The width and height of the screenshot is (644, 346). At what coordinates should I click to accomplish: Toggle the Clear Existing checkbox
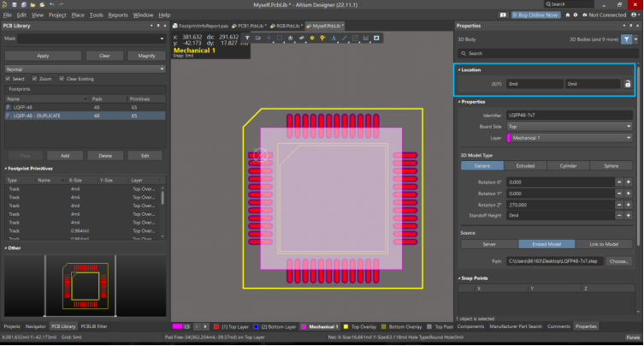click(x=62, y=78)
